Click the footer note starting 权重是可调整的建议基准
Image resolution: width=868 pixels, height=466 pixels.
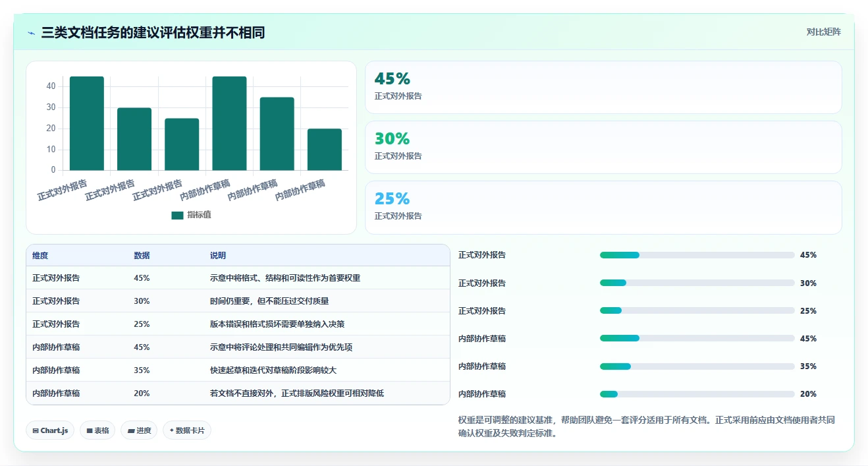(x=647, y=426)
